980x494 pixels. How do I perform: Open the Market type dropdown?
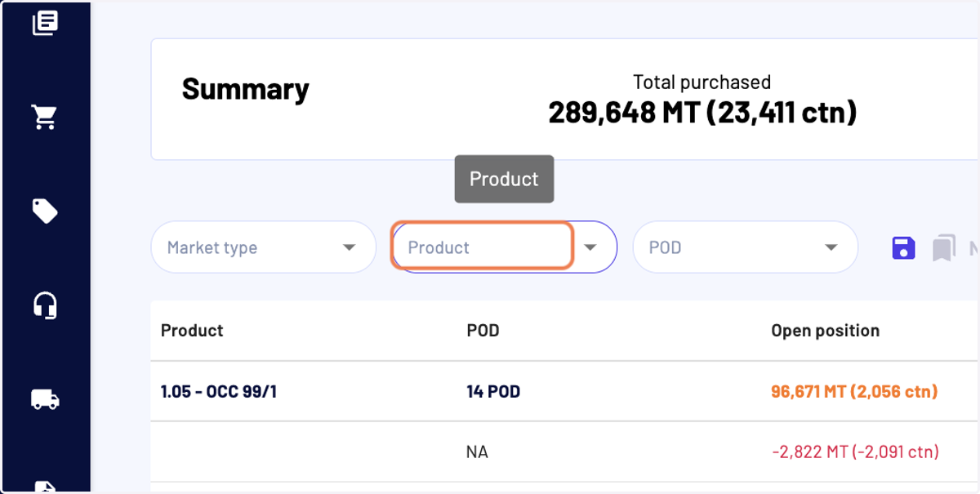click(263, 247)
